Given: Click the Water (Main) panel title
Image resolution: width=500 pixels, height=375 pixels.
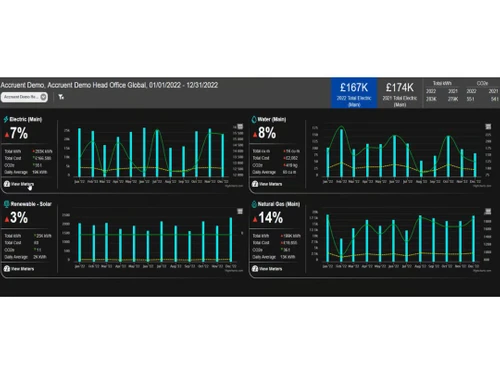Looking at the screenshot, I should [272, 119].
